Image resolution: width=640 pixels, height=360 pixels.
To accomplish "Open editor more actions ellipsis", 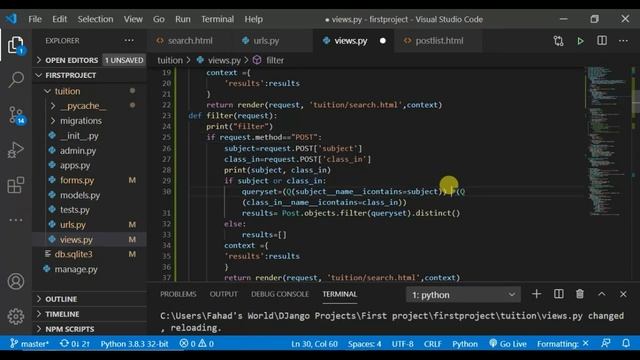I will click(x=623, y=40).
